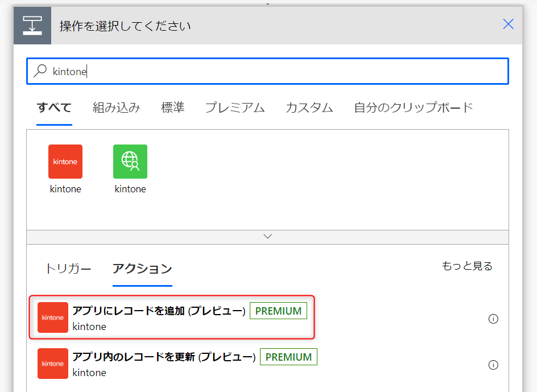This screenshot has height=392, width=537.
Task: Click kintone icon beside アプリにレコードを追加
Action: point(53,317)
